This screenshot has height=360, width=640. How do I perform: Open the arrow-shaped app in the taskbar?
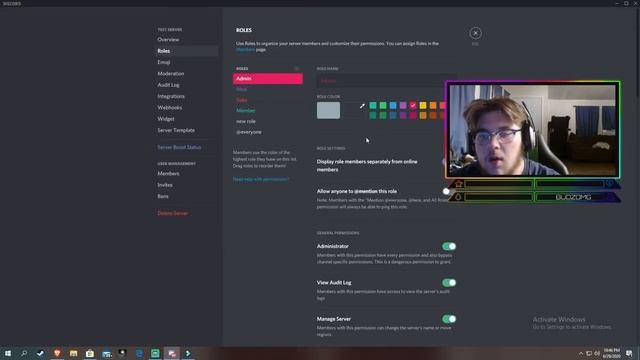[x=188, y=353]
